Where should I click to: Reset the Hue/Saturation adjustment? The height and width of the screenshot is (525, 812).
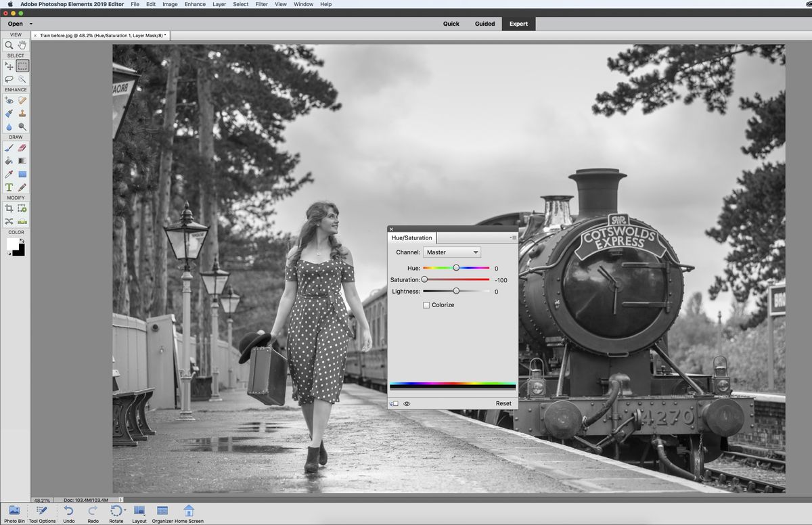coord(503,403)
